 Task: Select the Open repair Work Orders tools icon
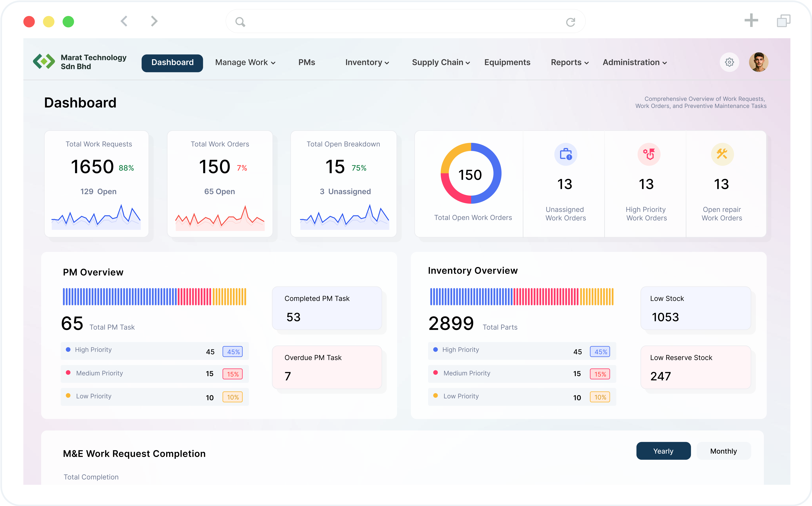pos(722,154)
